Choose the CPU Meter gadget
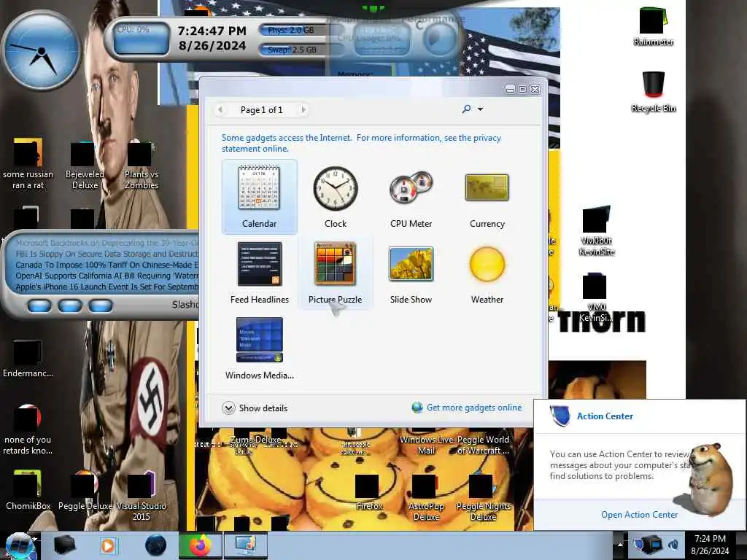The image size is (747, 560). point(411,197)
